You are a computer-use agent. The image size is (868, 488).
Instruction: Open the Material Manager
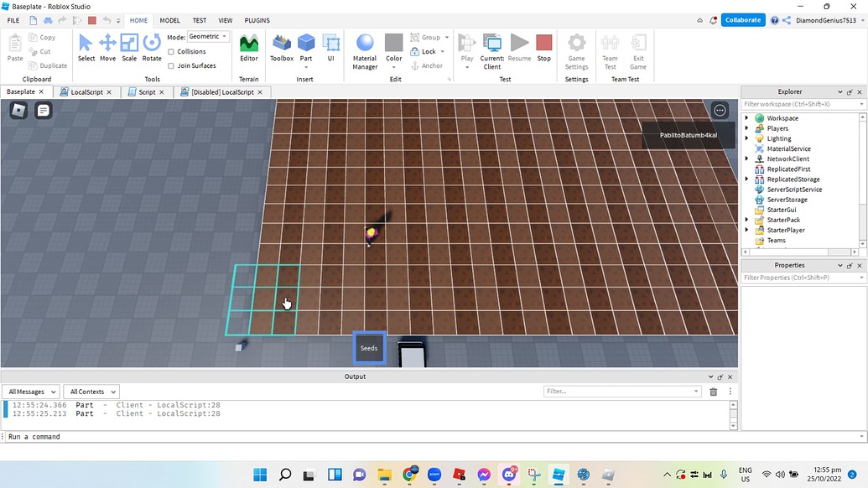(x=365, y=51)
